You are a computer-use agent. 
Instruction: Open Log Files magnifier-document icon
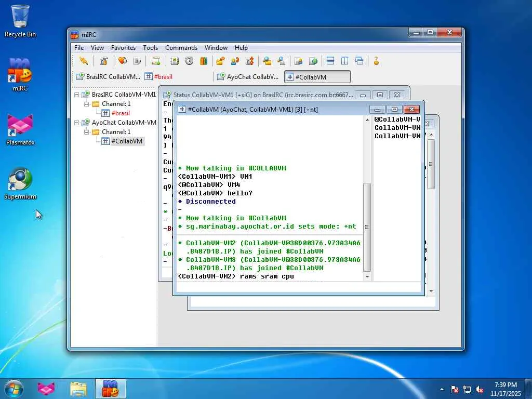coord(281,61)
